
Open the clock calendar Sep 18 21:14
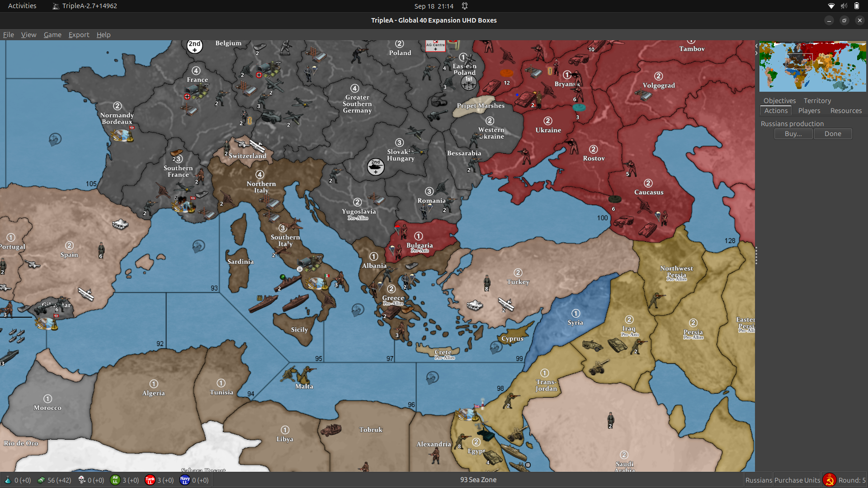[434, 6]
